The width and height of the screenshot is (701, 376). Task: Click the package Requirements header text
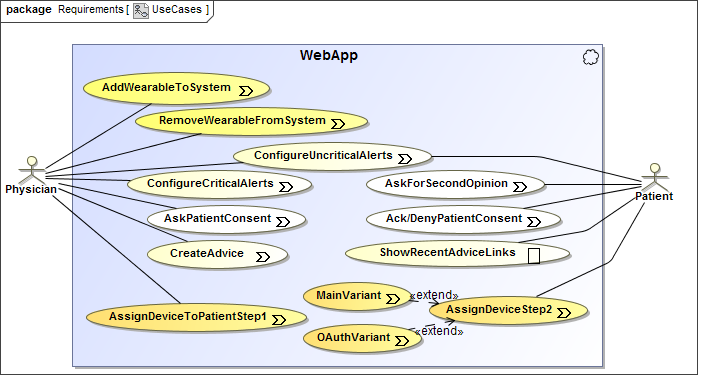click(65, 9)
